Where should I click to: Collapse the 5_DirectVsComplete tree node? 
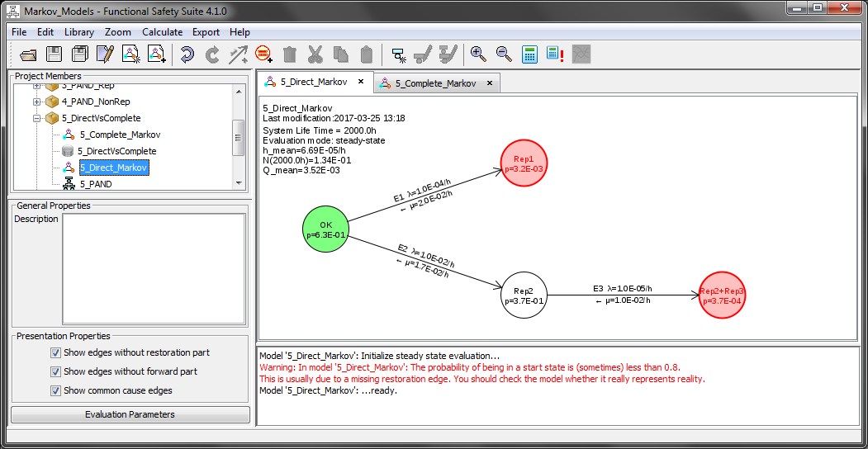[37, 118]
